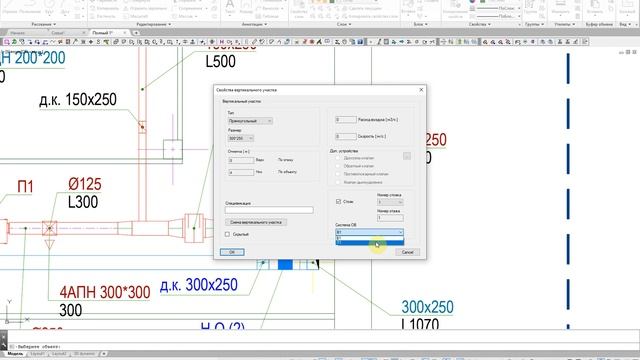Open the first ПоСлою linetype dropdown
Image resolution: width=640 pixels, height=360 pixels.
[x=498, y=8]
